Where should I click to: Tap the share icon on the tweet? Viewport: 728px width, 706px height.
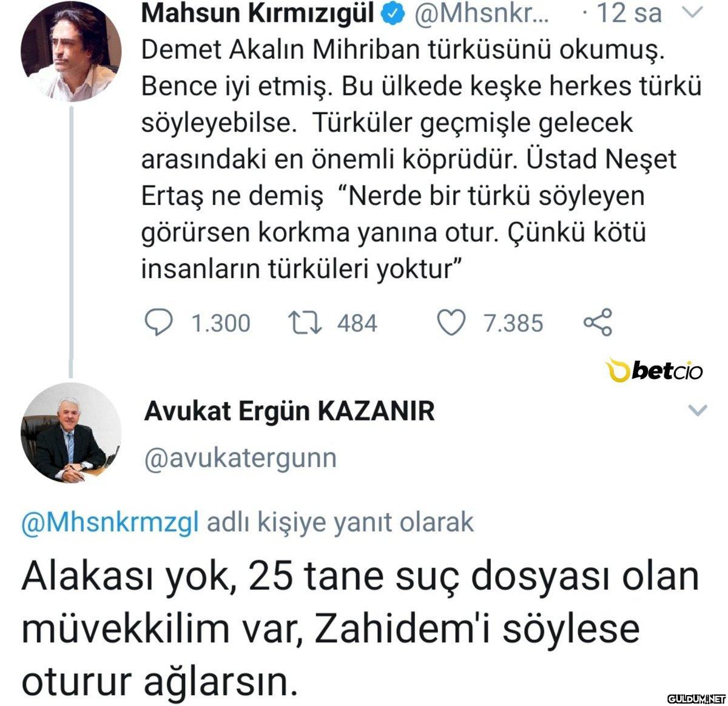(x=598, y=323)
